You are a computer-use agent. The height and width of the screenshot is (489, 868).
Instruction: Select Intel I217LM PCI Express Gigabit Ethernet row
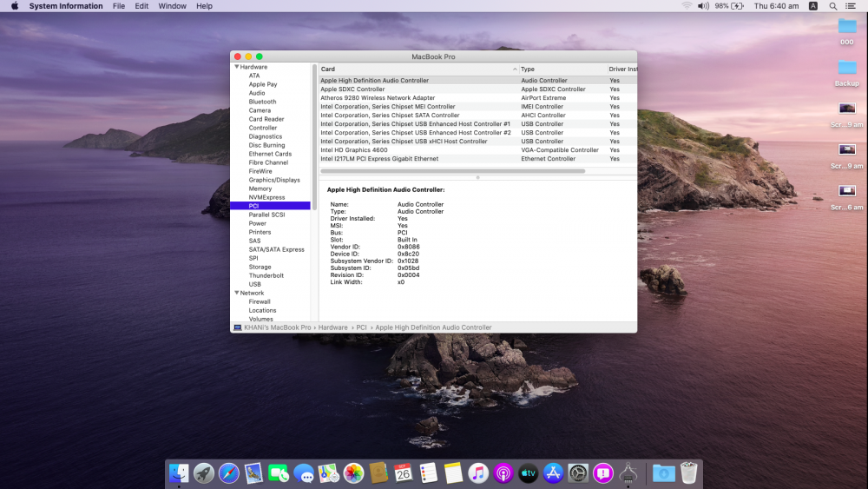click(477, 159)
